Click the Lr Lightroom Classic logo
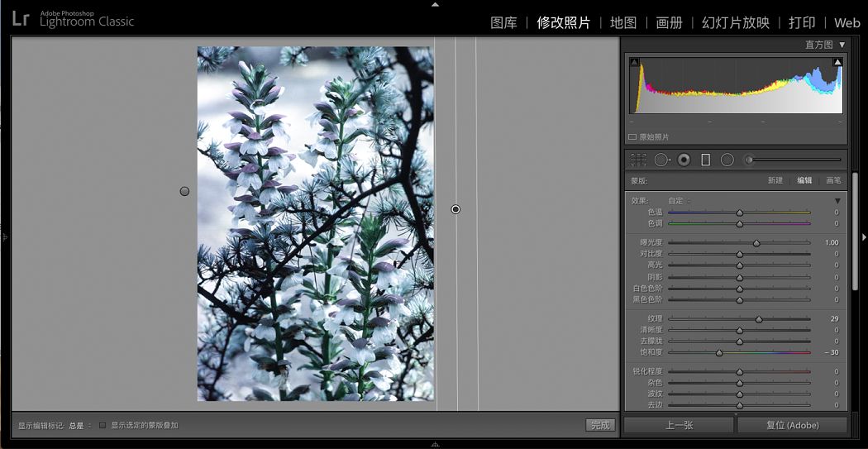The image size is (868, 449). (x=73, y=19)
